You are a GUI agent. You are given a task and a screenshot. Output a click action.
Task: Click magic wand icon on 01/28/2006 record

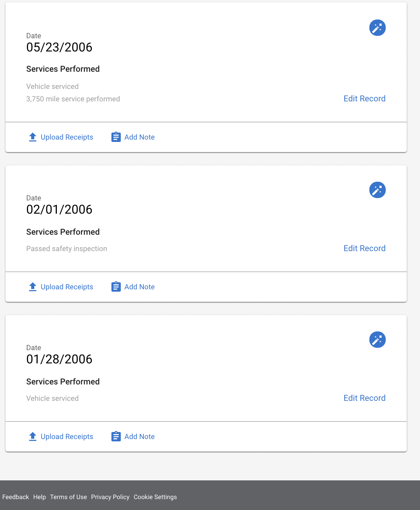click(x=377, y=340)
